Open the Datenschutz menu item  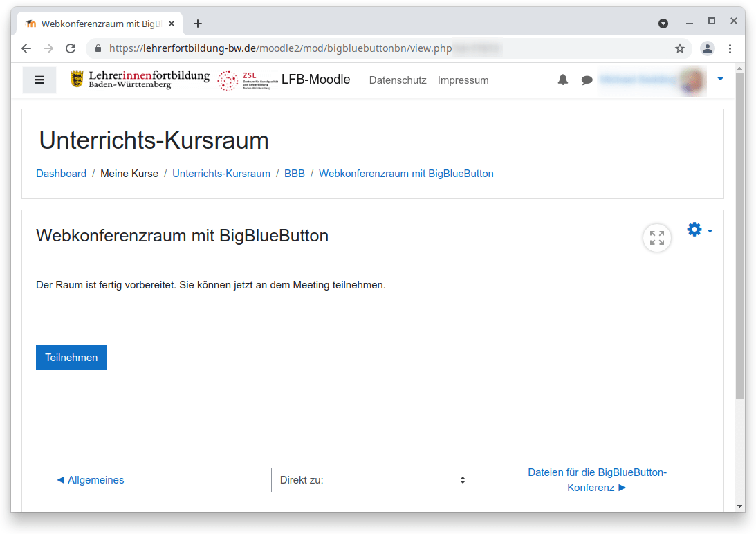click(x=398, y=80)
